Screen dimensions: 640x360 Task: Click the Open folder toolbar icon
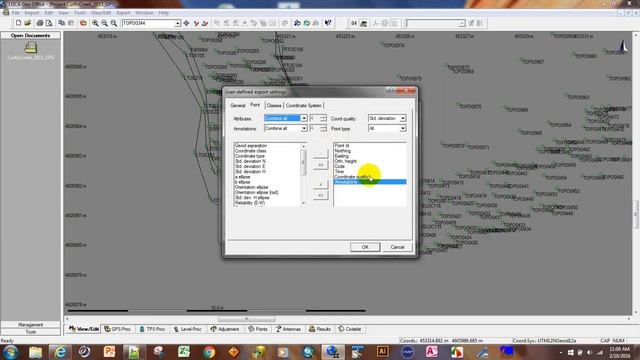click(x=27, y=23)
